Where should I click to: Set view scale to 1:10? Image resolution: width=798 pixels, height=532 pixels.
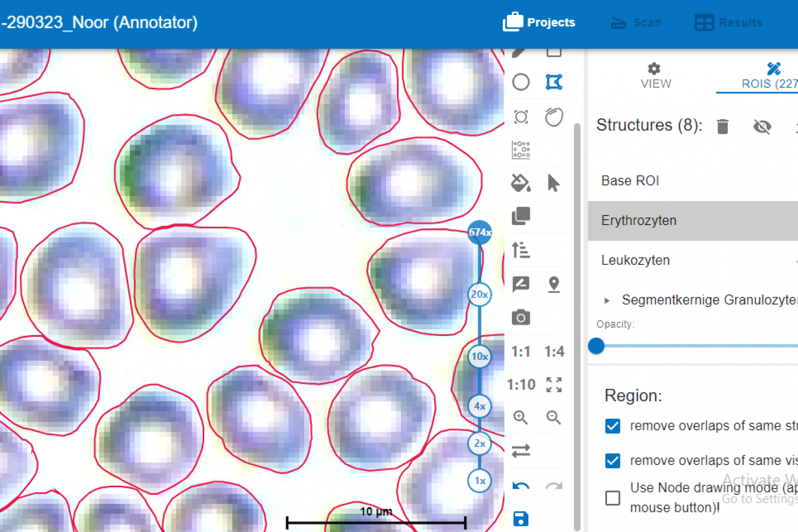click(x=521, y=384)
